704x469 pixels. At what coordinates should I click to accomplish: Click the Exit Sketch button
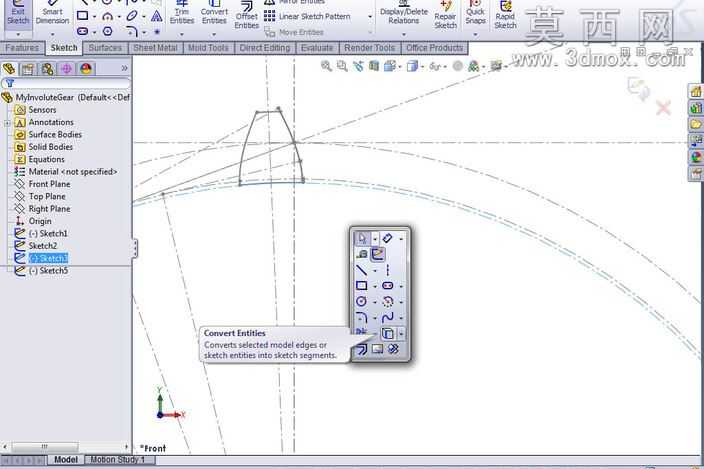click(x=18, y=13)
